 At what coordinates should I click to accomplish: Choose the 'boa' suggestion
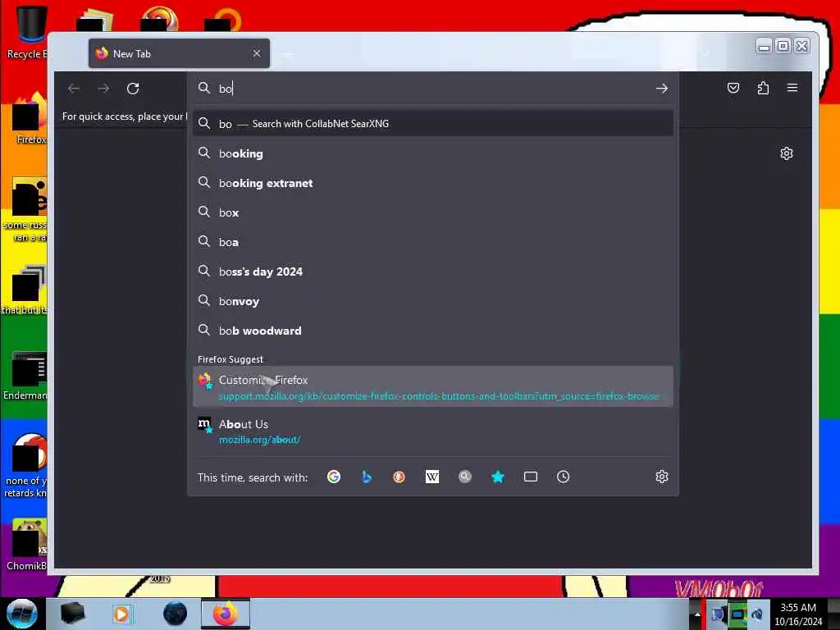coord(433,242)
